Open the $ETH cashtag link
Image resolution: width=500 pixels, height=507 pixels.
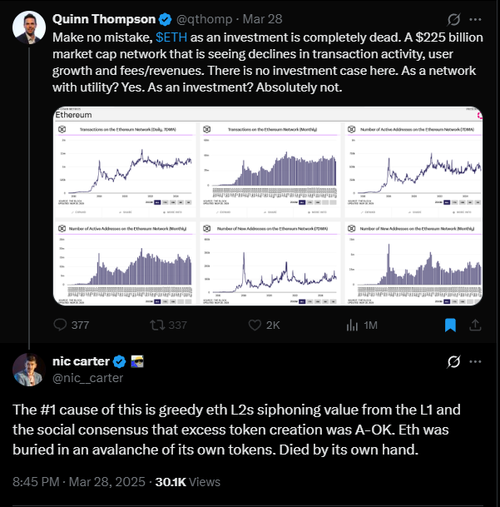(x=171, y=37)
